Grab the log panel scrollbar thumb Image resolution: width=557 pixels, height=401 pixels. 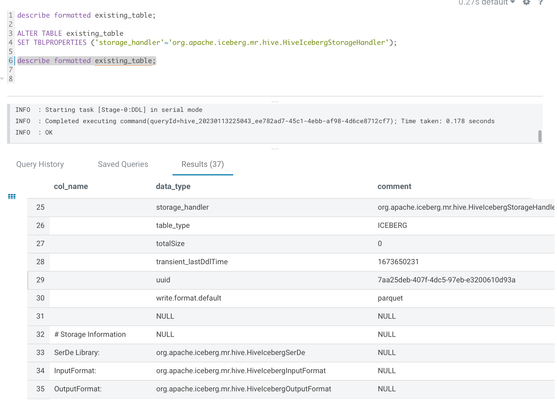pos(540,136)
